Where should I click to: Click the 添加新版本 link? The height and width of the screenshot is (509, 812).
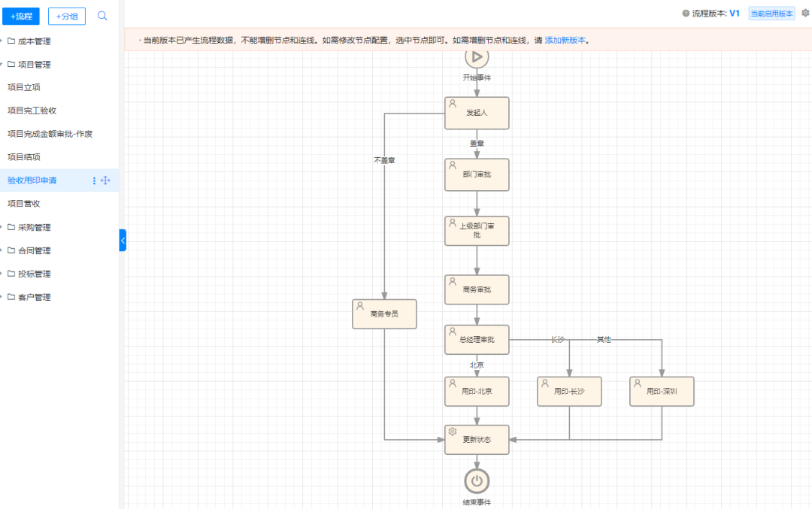(565, 41)
